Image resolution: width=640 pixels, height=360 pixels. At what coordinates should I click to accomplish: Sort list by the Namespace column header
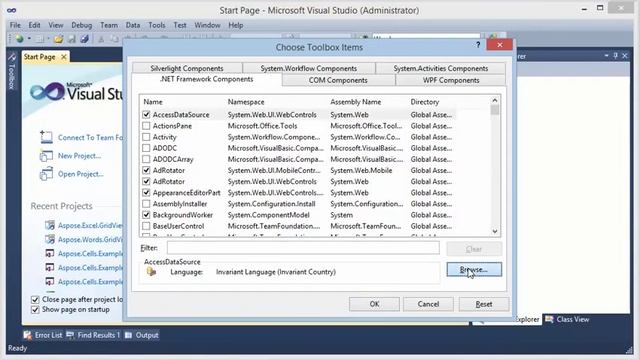click(x=246, y=102)
